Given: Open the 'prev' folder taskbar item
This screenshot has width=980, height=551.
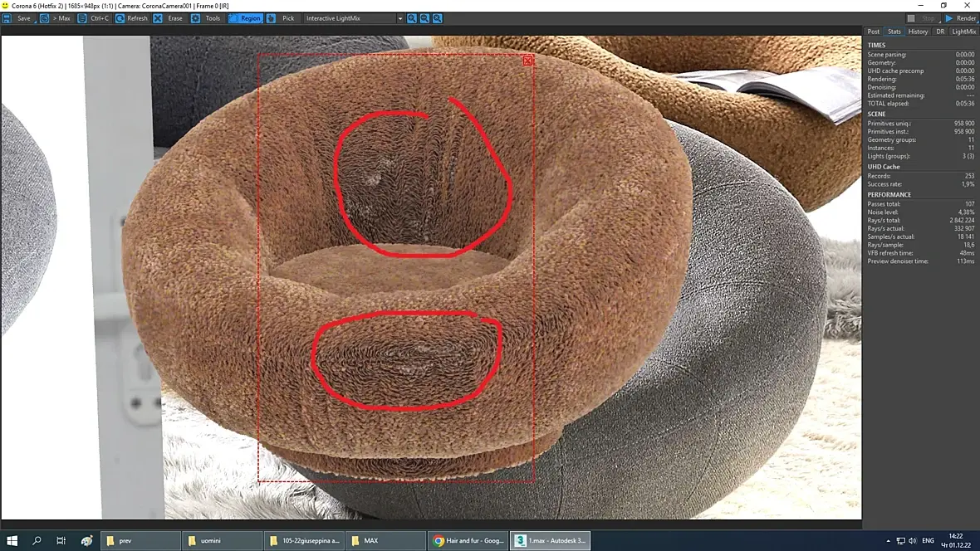Looking at the screenshot, I should tap(140, 540).
